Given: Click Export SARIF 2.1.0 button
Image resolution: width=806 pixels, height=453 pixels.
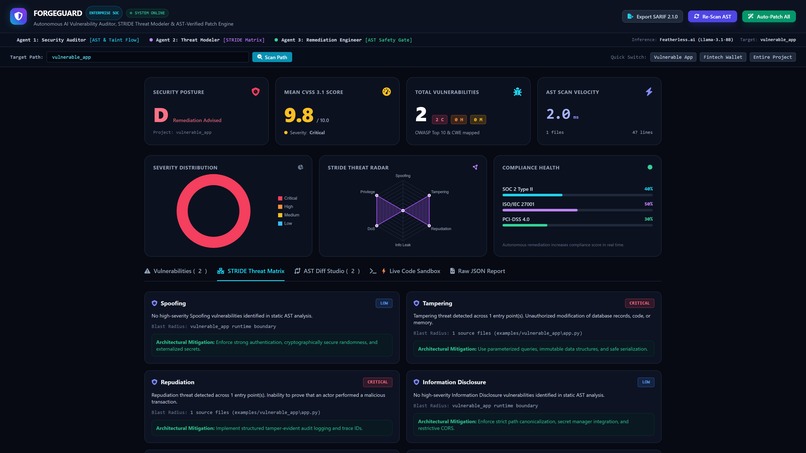Looking at the screenshot, I should tap(652, 16).
